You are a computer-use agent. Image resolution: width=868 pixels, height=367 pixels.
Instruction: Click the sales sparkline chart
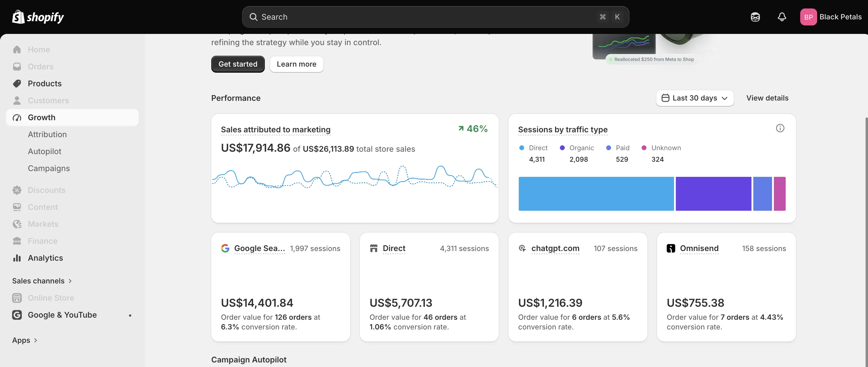(354, 177)
